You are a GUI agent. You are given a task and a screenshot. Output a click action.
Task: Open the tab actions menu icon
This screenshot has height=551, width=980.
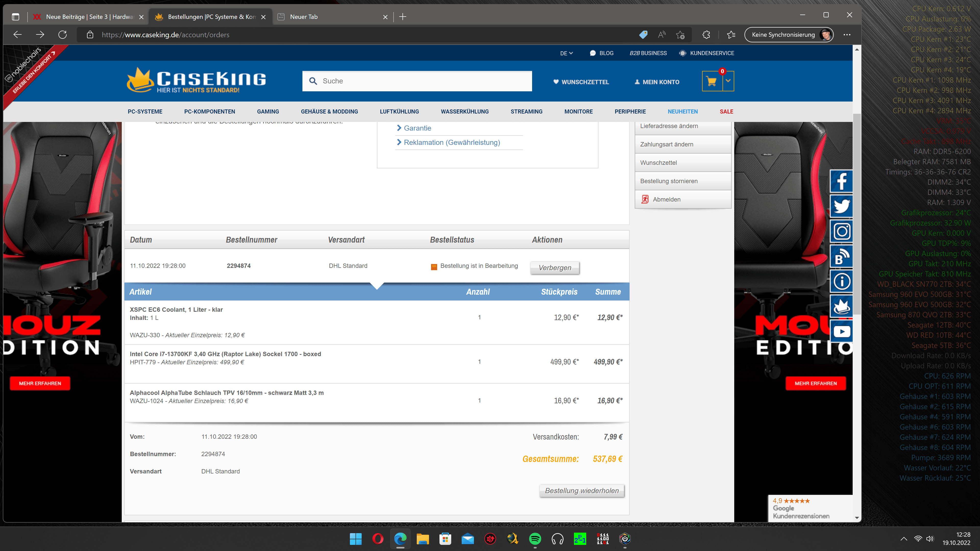tap(15, 17)
